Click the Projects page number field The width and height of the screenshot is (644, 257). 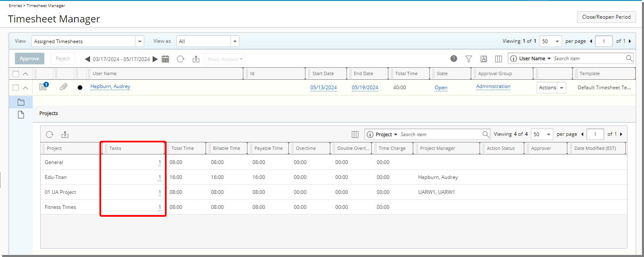[595, 135]
